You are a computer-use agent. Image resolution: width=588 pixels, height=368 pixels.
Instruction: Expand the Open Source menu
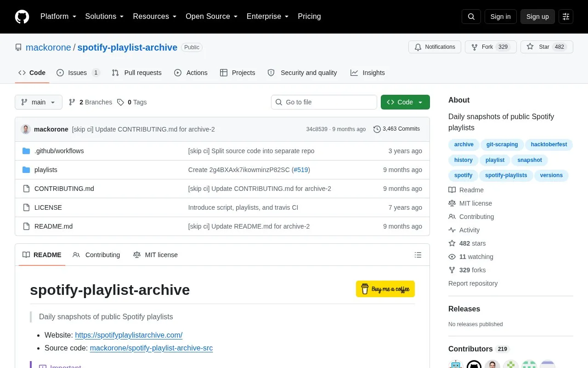click(x=212, y=17)
